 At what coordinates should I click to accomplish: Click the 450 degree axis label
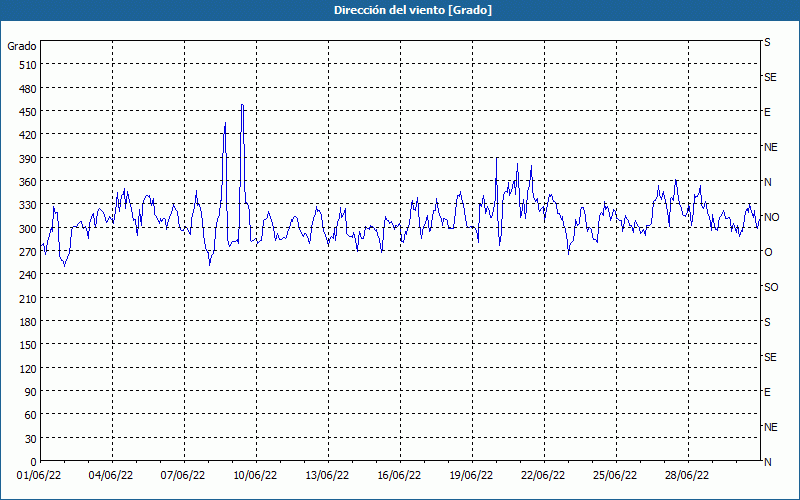click(29, 112)
